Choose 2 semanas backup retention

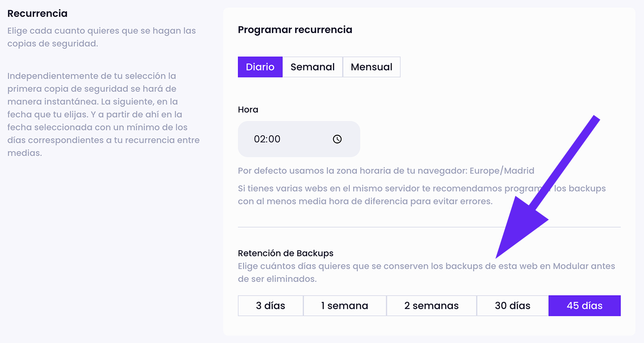pyautogui.click(x=431, y=306)
